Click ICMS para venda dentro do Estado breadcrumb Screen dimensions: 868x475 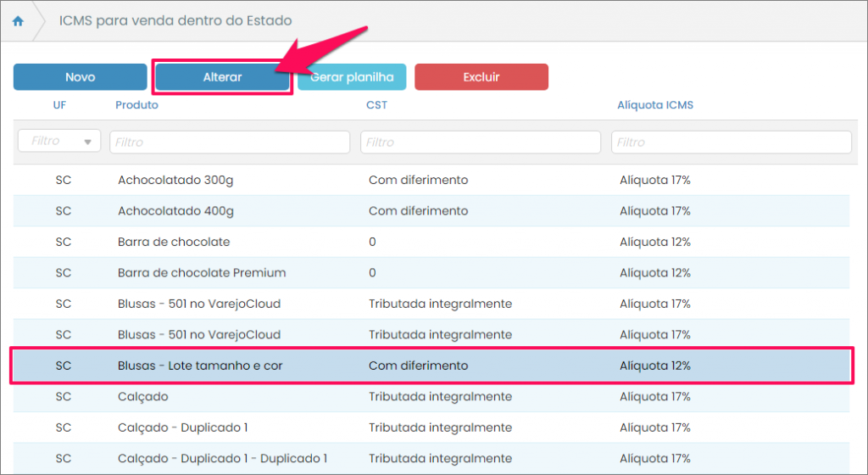[x=176, y=21]
